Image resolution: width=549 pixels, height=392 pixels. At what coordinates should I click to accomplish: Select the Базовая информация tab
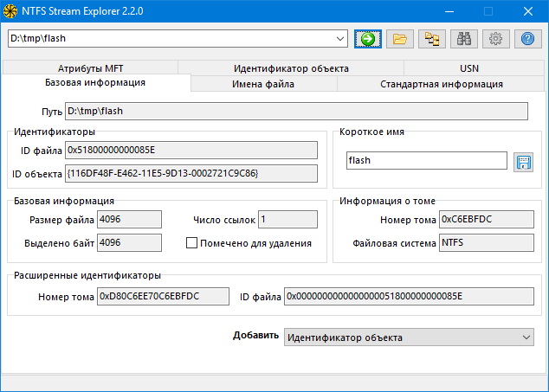tap(95, 82)
